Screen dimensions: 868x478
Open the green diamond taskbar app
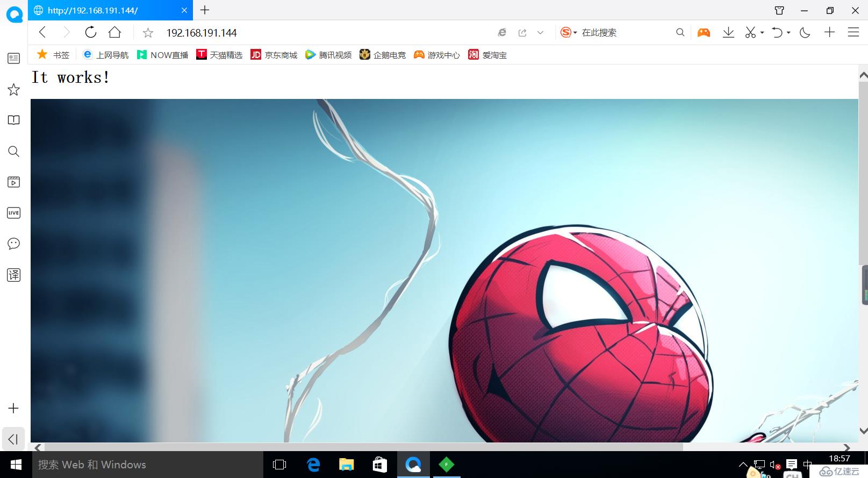[446, 465]
